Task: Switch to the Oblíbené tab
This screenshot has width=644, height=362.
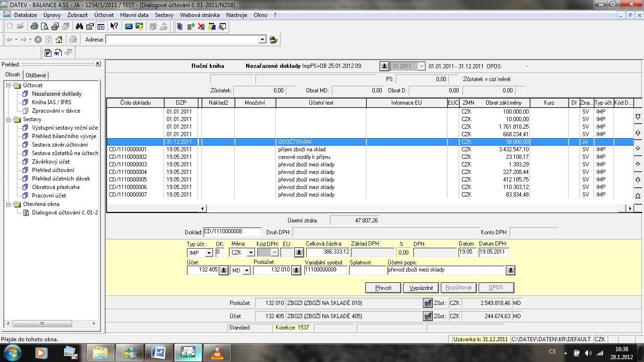Action: click(x=36, y=75)
